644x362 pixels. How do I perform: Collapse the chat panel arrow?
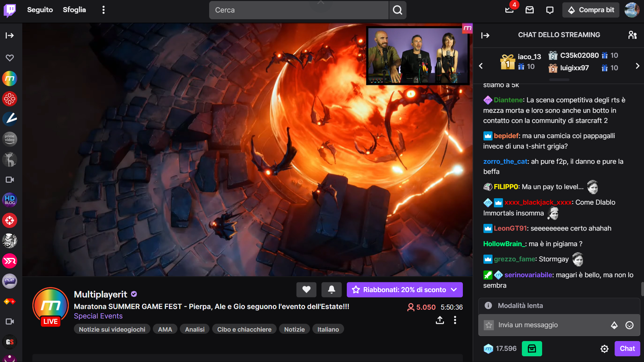(x=485, y=35)
